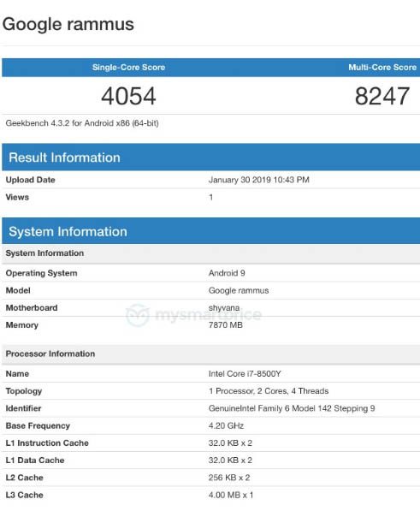The height and width of the screenshot is (517, 420).
Task: Select the Single-Core Score header
Action: (128, 68)
